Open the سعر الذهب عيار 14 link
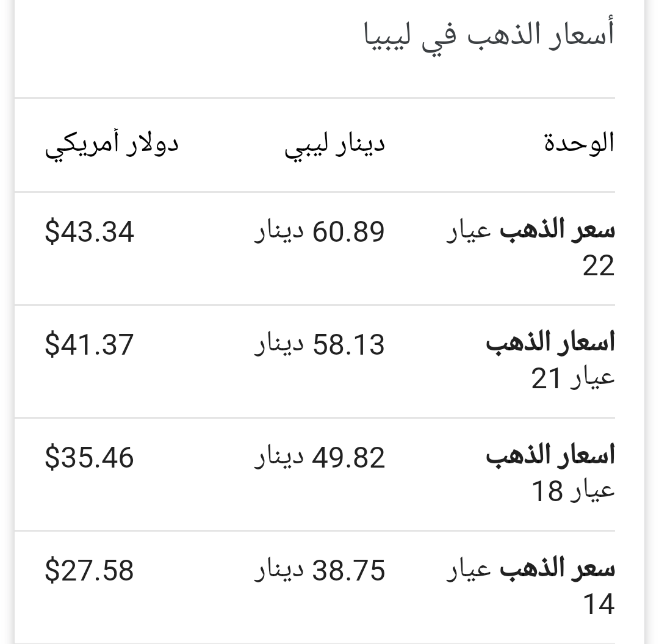The width and height of the screenshot is (659, 644). [531, 587]
